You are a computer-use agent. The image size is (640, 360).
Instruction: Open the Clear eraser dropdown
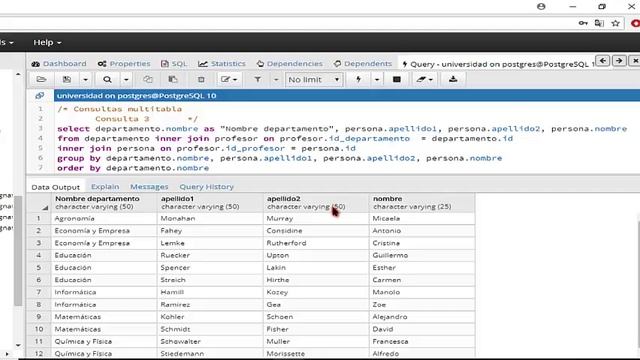[x=424, y=80]
